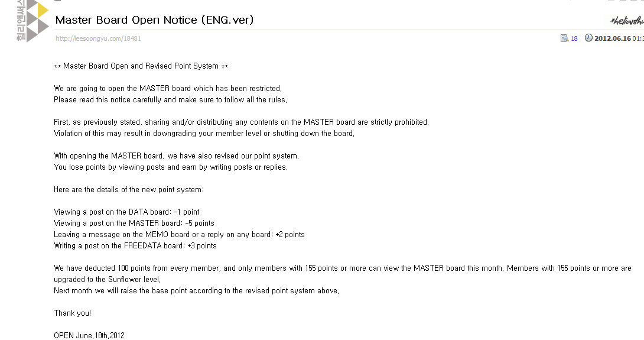Open the Master Board Open Notice title
This screenshot has height=340, width=644.
click(154, 20)
